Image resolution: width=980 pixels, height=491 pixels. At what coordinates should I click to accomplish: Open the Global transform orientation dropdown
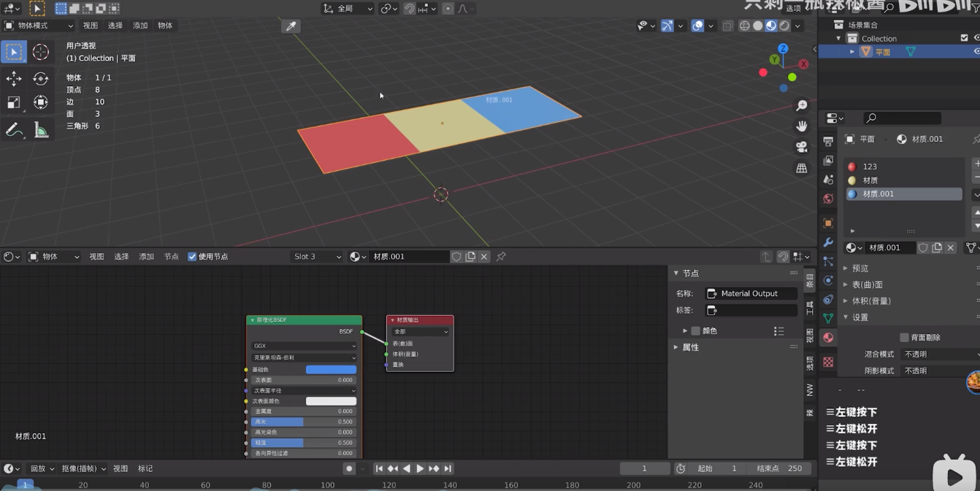348,9
